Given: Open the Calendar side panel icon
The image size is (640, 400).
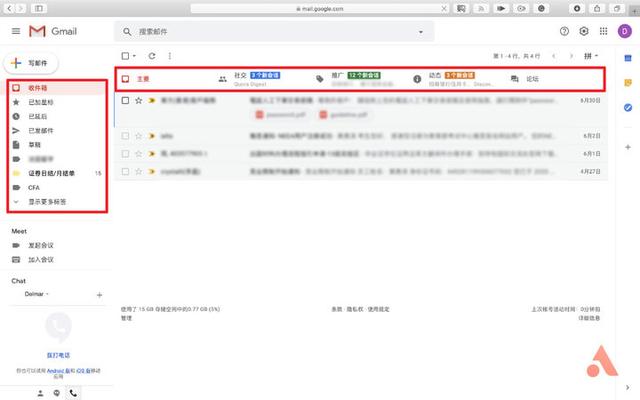Looking at the screenshot, I should coord(628,58).
